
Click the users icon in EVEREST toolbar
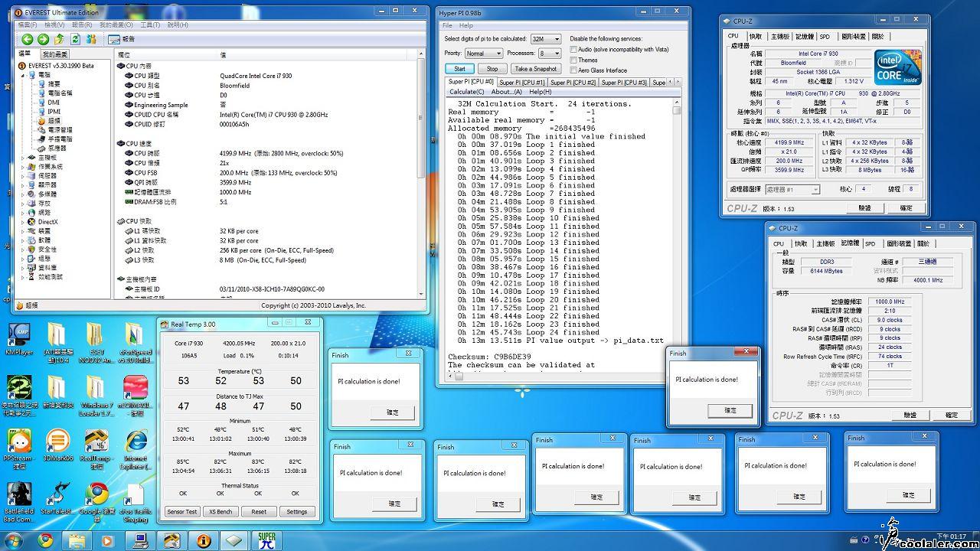coord(91,39)
